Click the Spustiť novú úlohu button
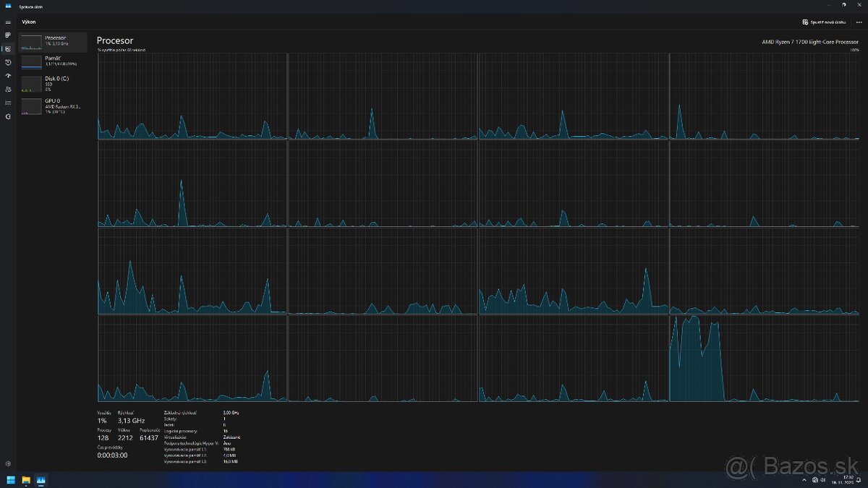Image resolution: width=868 pixels, height=488 pixels. pyautogui.click(x=823, y=22)
